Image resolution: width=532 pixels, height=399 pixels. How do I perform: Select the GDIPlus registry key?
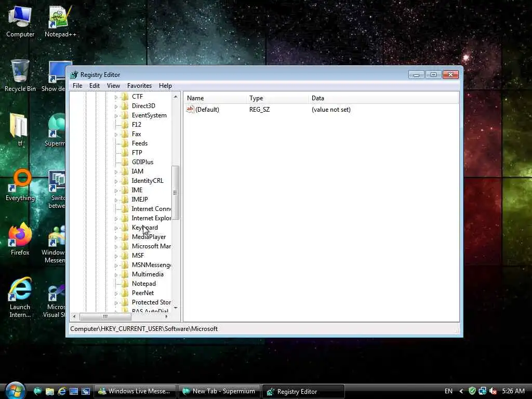coord(142,162)
